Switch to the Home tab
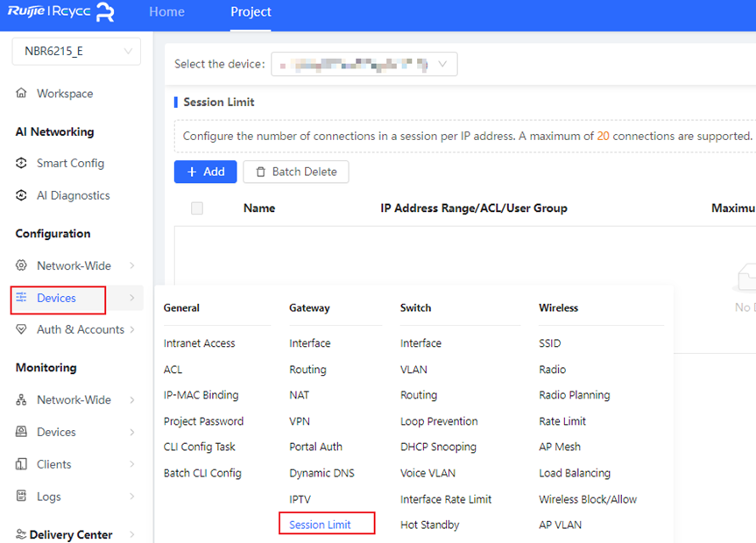Image resolution: width=756 pixels, height=543 pixels. click(166, 12)
